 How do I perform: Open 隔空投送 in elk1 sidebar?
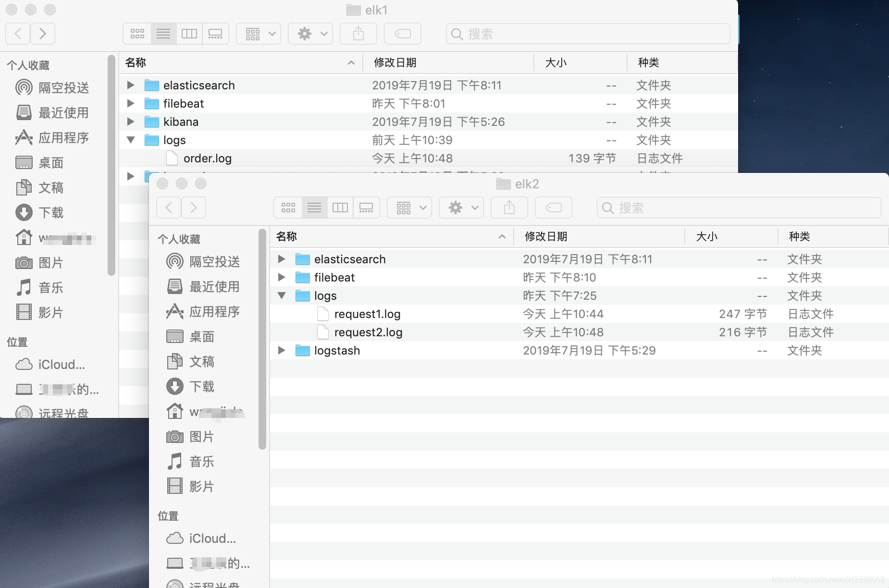click(53, 87)
